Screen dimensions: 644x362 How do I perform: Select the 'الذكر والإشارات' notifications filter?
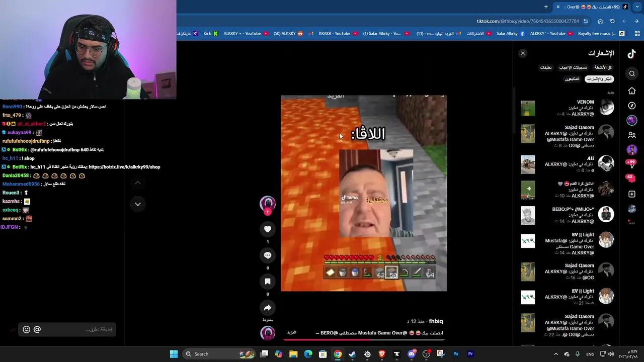[599, 79]
